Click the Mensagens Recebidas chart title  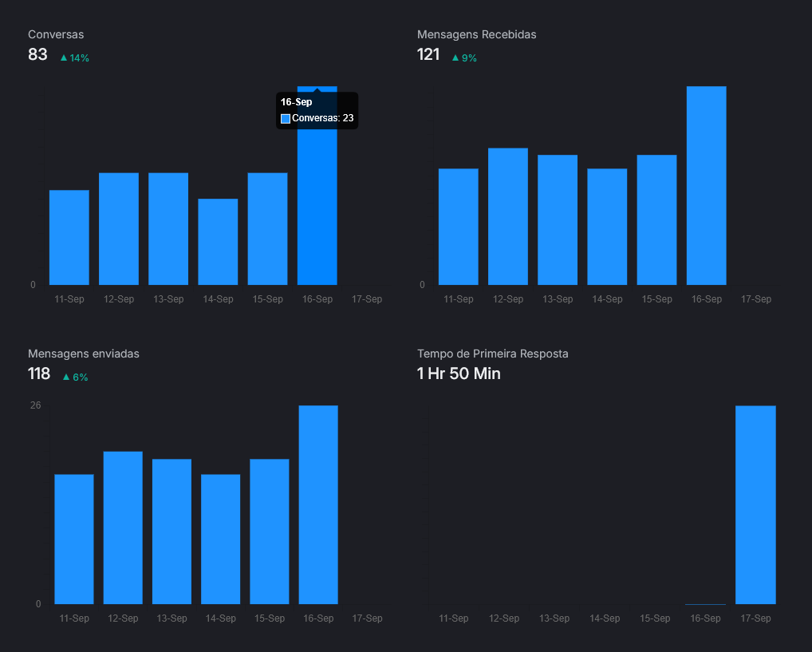(x=476, y=34)
